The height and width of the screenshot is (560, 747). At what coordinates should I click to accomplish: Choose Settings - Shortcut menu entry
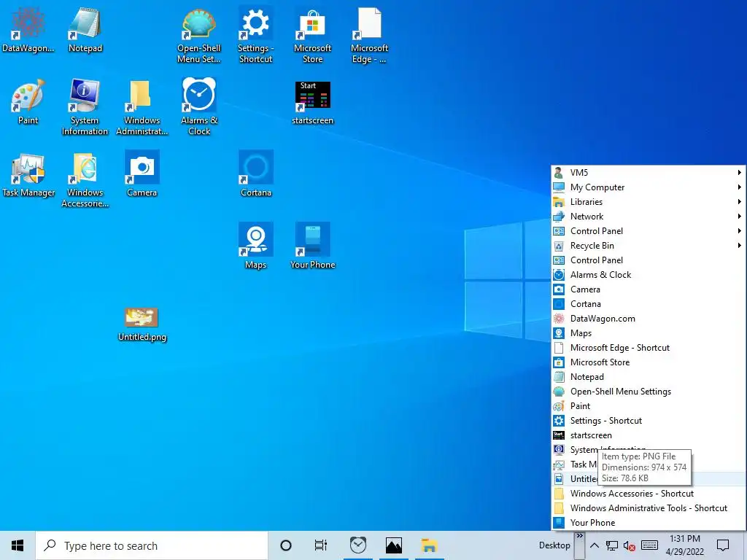coord(648,421)
